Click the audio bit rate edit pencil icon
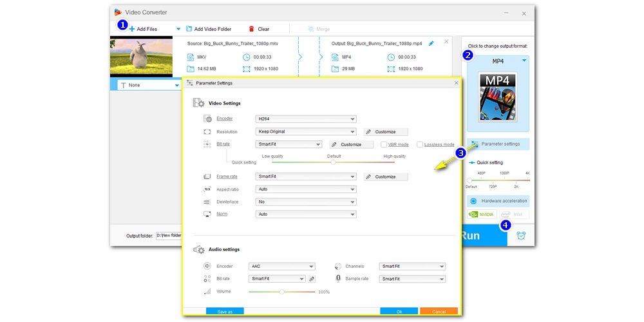This screenshot has width=644, height=322. [x=312, y=279]
